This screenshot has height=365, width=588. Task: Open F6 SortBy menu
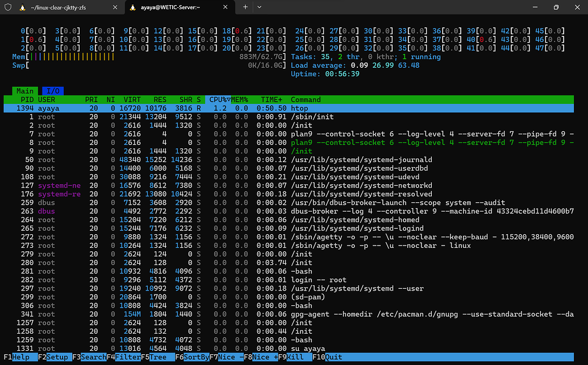pos(192,357)
